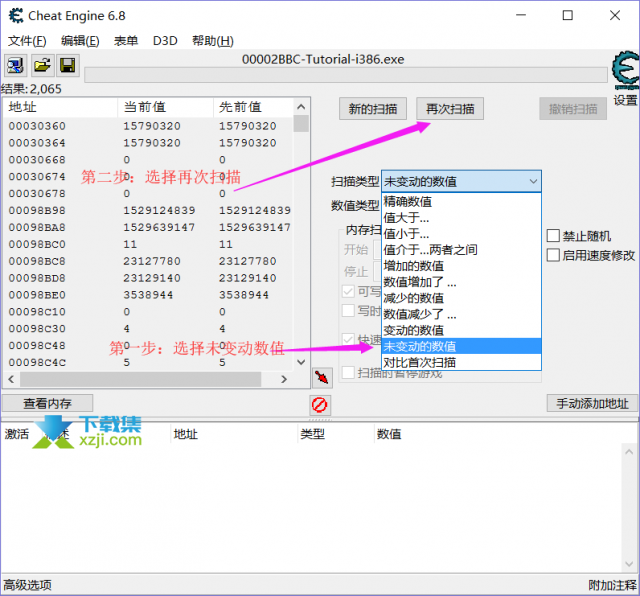Select address row 00030360
The height and width of the screenshot is (596, 640).
click(148, 126)
